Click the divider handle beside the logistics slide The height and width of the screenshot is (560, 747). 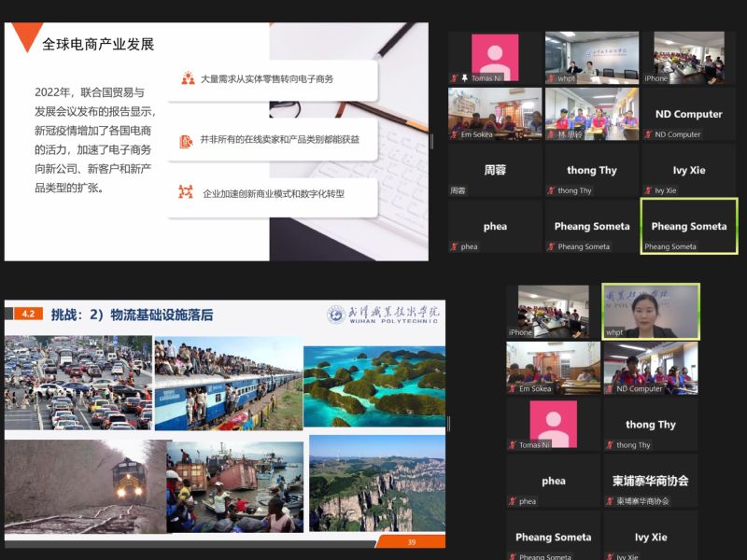448,424
